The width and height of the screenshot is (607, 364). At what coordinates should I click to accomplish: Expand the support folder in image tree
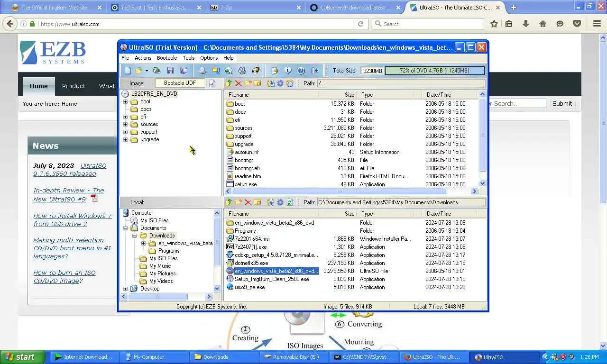(x=126, y=132)
